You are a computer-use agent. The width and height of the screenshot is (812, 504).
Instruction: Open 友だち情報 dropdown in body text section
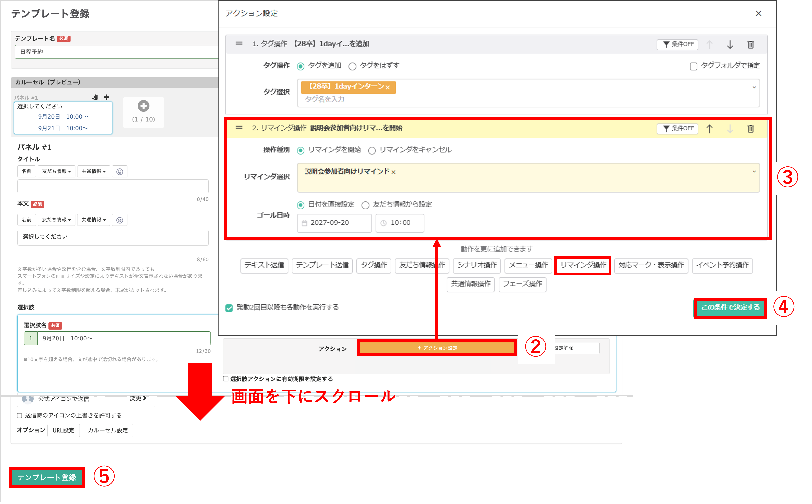pos(56,220)
